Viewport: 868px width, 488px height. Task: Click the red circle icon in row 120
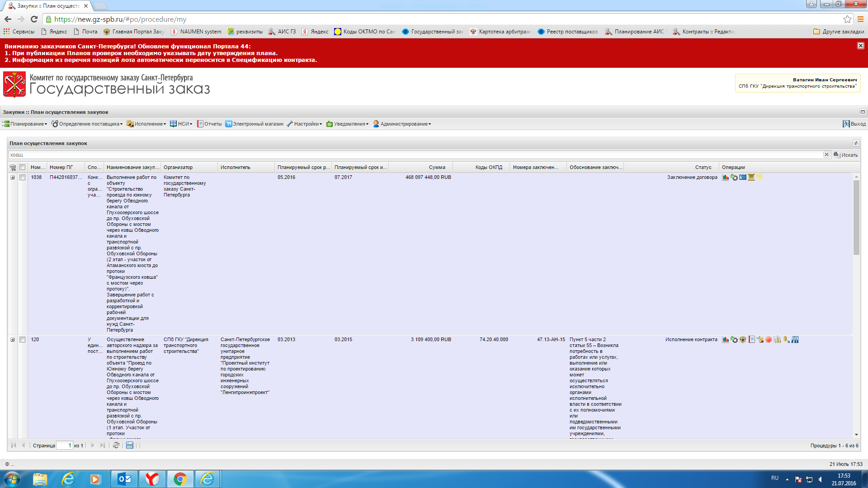[x=769, y=340]
